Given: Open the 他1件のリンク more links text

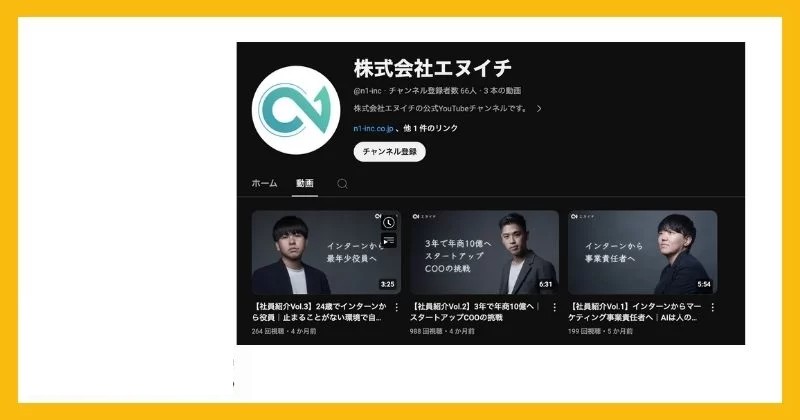Looking at the screenshot, I should 430,129.
